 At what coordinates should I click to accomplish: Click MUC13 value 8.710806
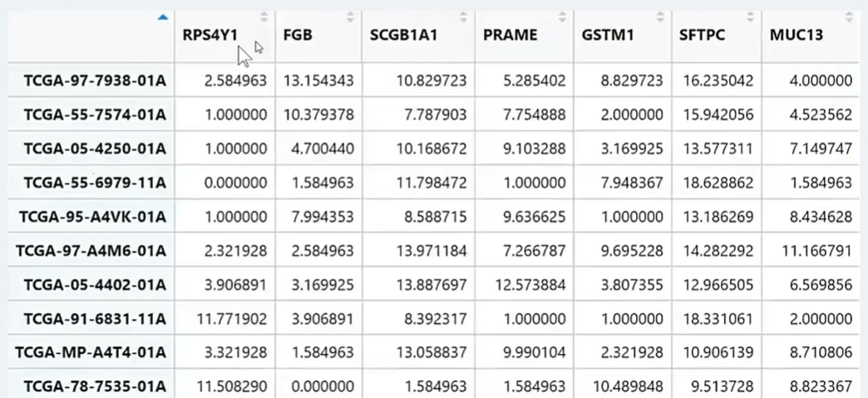click(x=821, y=352)
